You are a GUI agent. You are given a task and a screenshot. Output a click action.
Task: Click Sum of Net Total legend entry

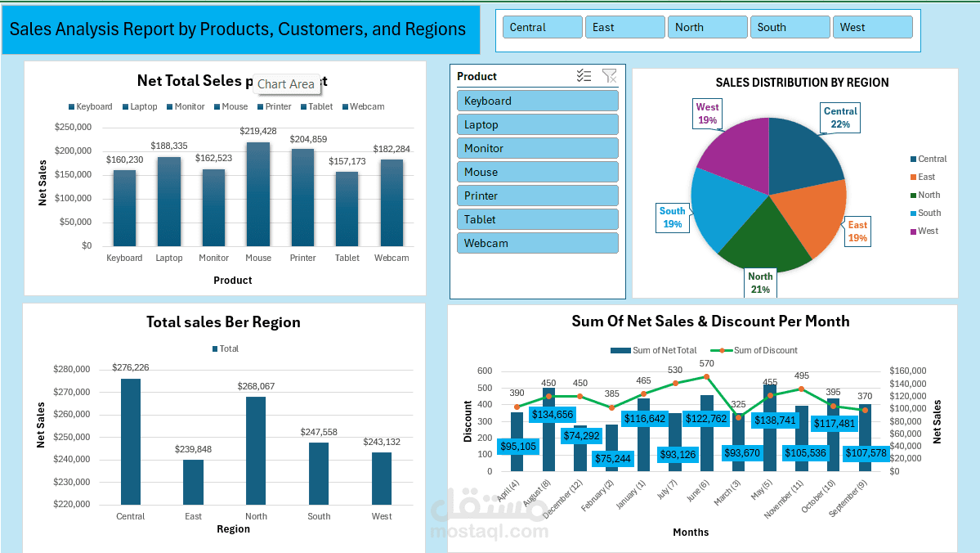pyautogui.click(x=653, y=350)
